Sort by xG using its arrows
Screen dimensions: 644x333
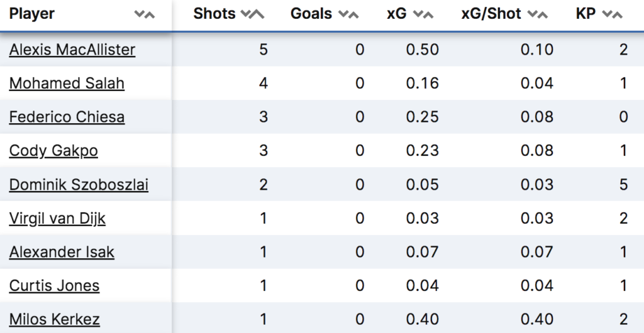(x=423, y=14)
